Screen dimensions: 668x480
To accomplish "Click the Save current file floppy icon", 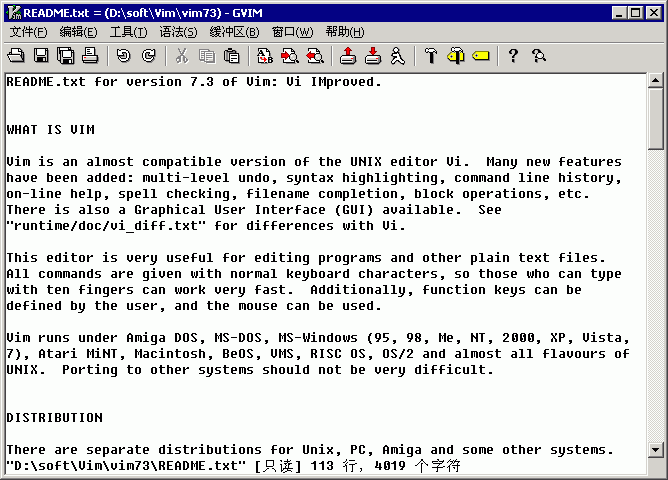I will [41, 56].
